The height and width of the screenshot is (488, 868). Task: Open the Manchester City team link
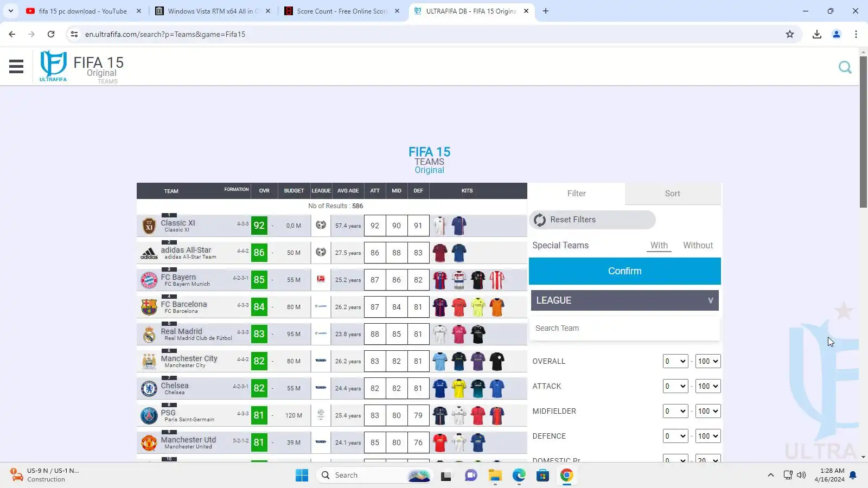click(x=189, y=358)
